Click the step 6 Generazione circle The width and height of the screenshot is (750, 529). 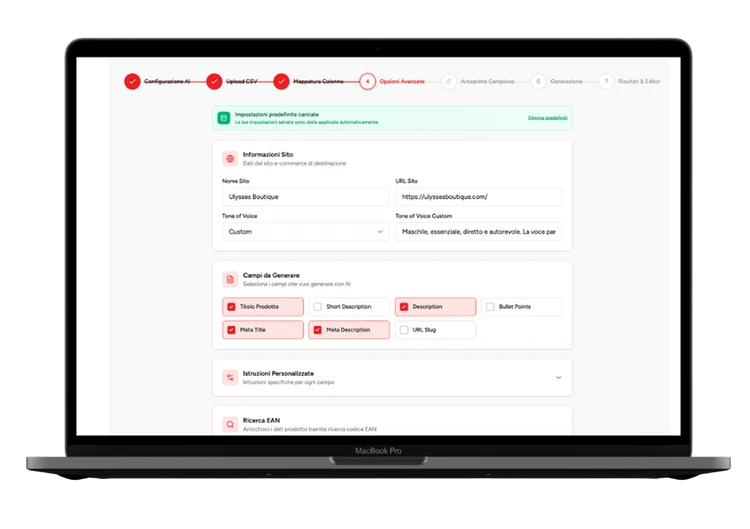point(538,81)
